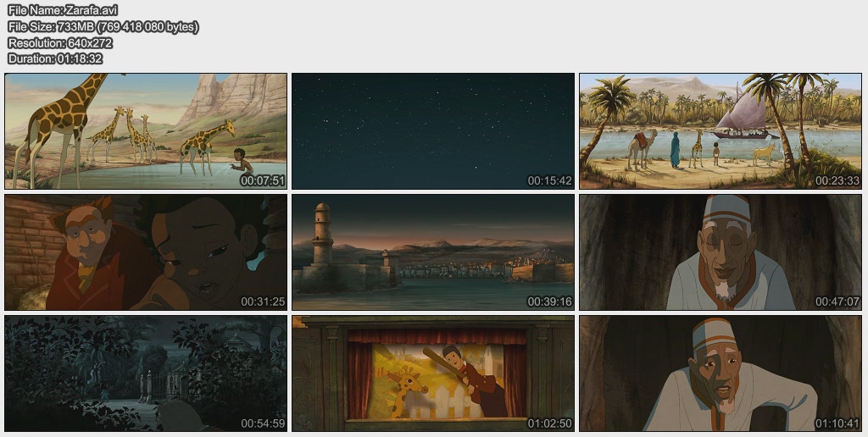Screen dimensions: 868x437
Task: Select the 00:39:16 timestamp label
Action: [x=550, y=301]
